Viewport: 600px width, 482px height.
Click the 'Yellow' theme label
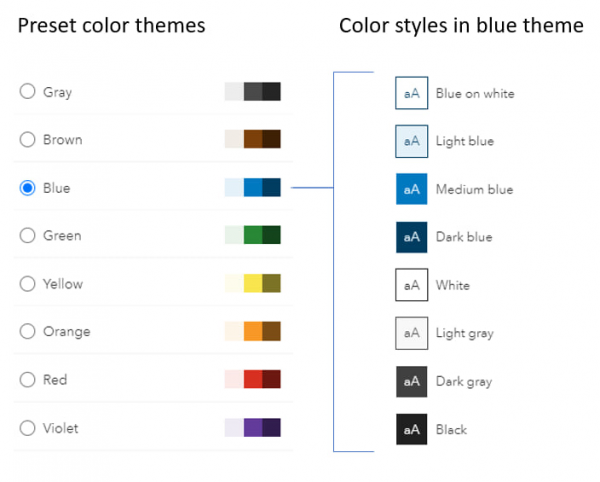pyautogui.click(x=63, y=284)
